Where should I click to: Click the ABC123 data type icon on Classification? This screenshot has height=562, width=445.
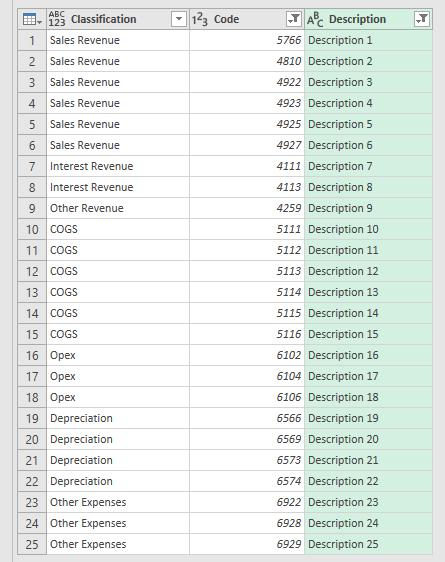point(57,19)
